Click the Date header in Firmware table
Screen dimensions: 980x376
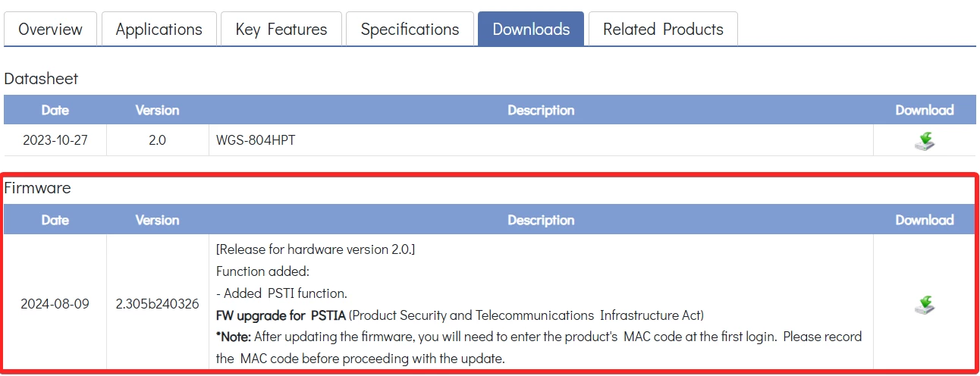(x=55, y=220)
